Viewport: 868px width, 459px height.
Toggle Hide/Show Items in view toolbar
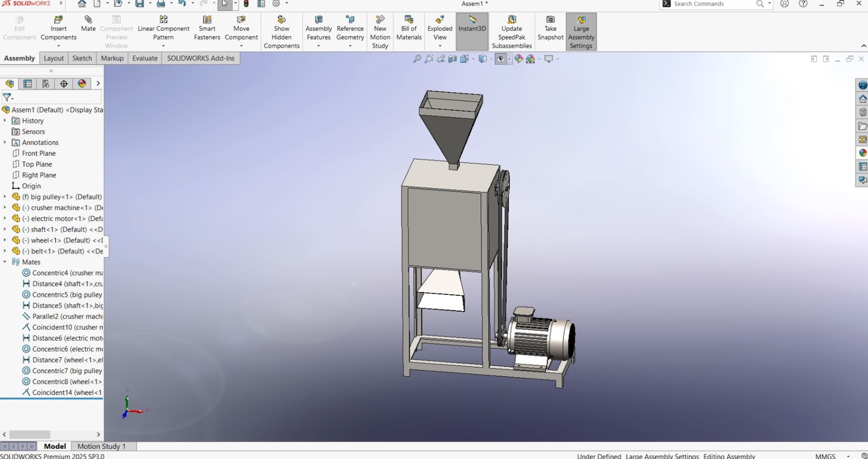pyautogui.click(x=500, y=59)
